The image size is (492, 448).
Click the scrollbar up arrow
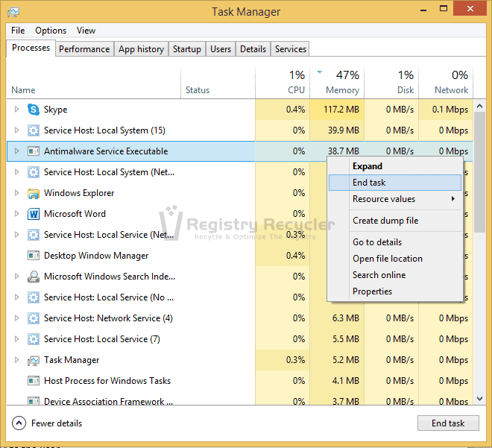pyautogui.click(x=479, y=106)
